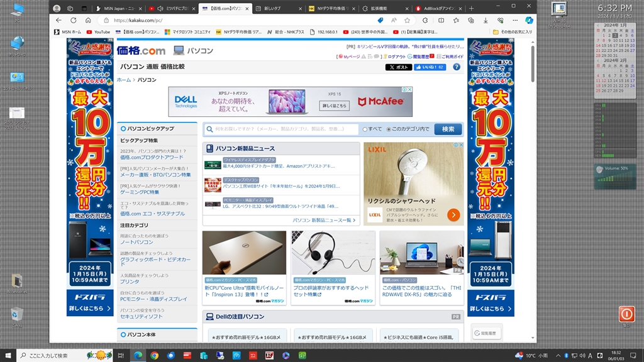Open the red power icon on desktop
This screenshot has width=644, height=362.
coord(627,314)
